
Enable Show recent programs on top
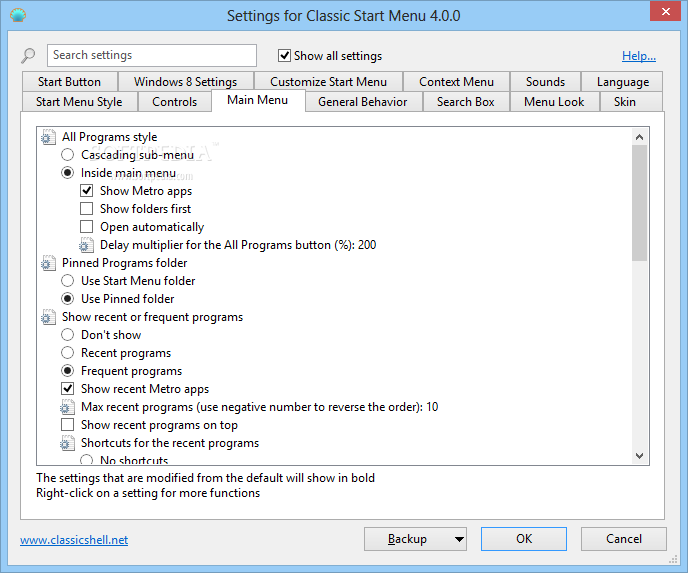coord(67,425)
